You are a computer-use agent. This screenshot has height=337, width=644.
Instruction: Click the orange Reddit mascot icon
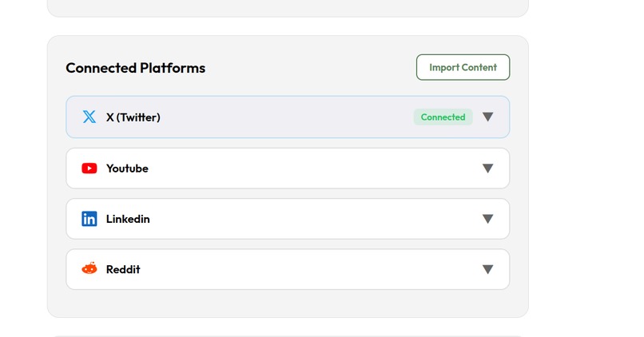89,269
